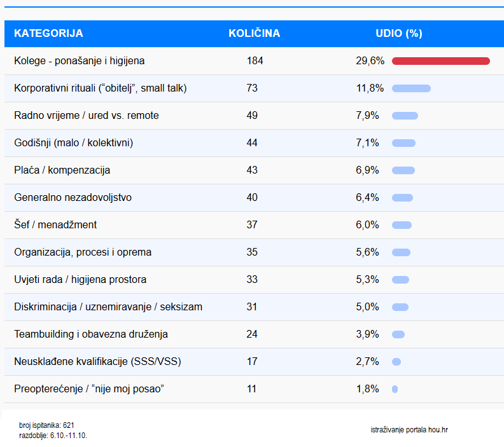Click the small bar next to 2,7%
The height and width of the screenshot is (447, 504).
396,362
